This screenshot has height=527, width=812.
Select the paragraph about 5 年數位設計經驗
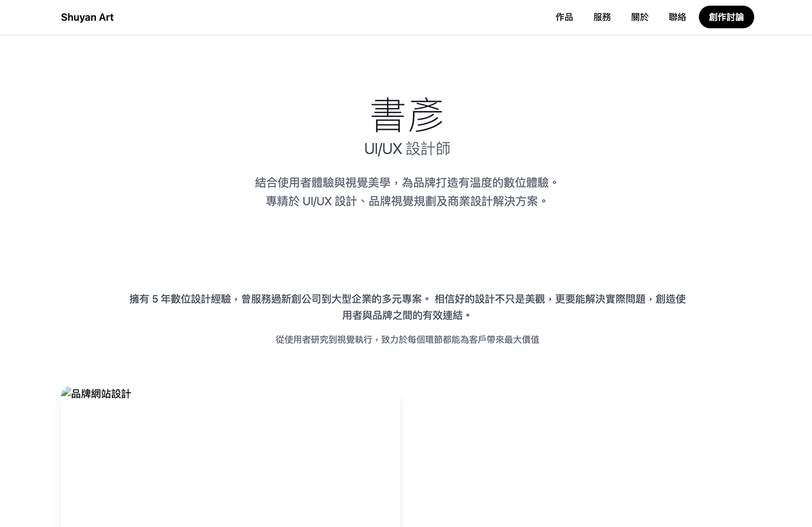pos(407,299)
